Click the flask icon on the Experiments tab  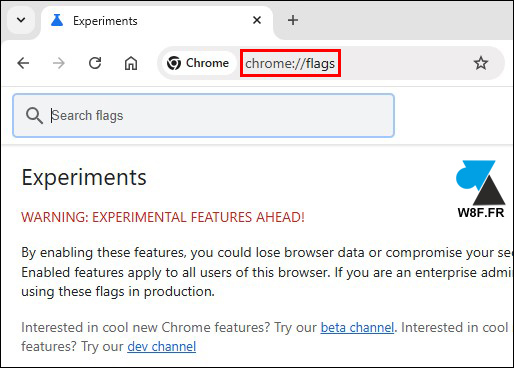click(x=57, y=21)
